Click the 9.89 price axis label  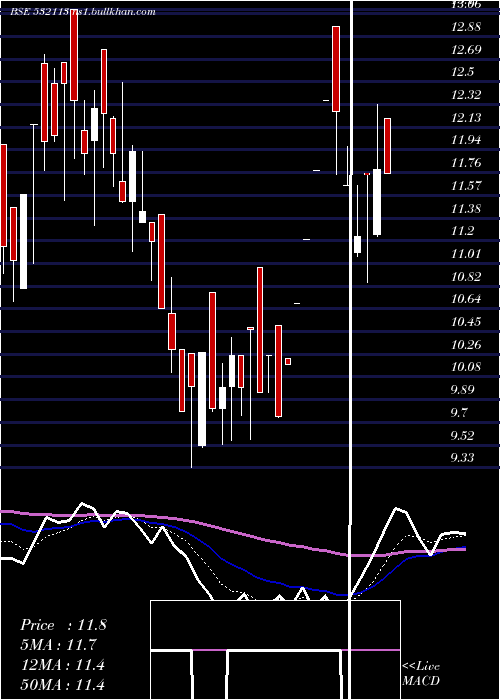point(462,390)
